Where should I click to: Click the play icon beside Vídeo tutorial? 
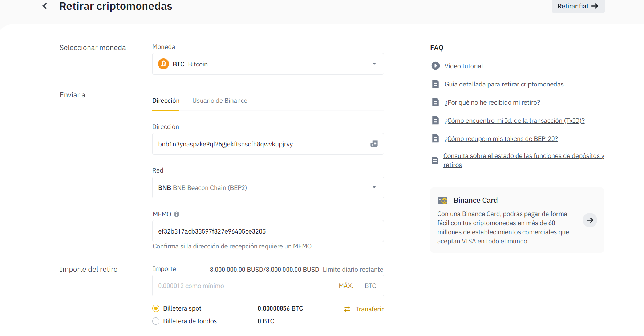[x=435, y=66]
